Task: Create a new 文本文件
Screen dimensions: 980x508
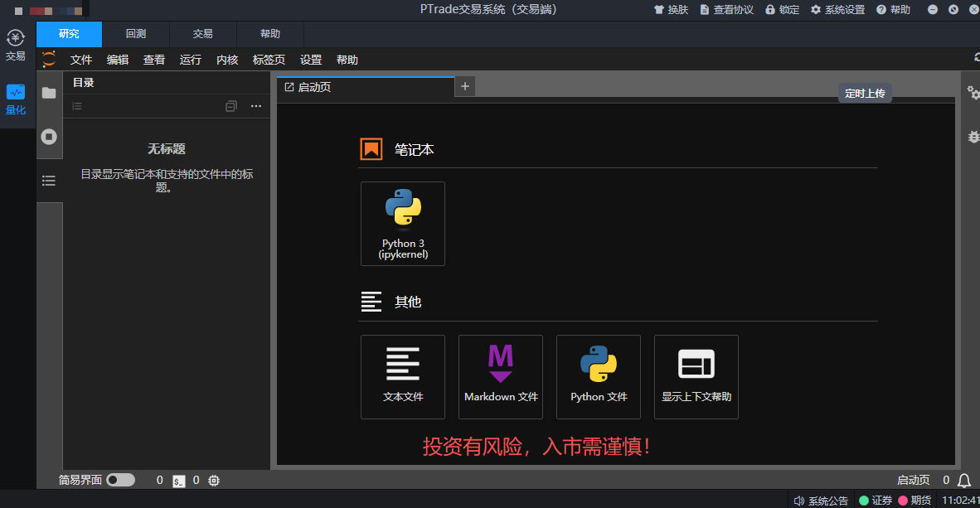Action: coord(403,377)
